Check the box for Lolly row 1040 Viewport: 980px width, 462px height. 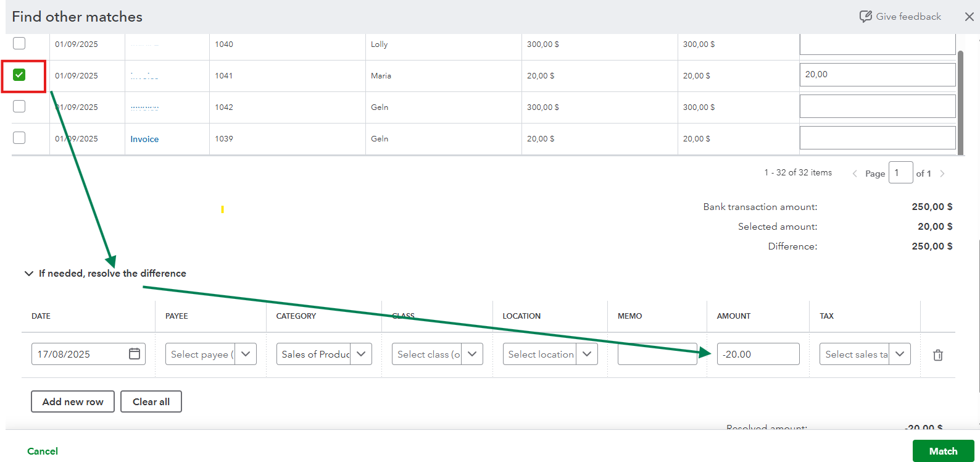(x=19, y=43)
